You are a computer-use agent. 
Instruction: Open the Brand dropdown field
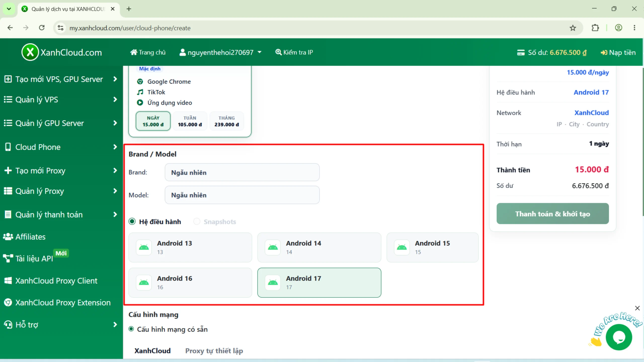[242, 172]
